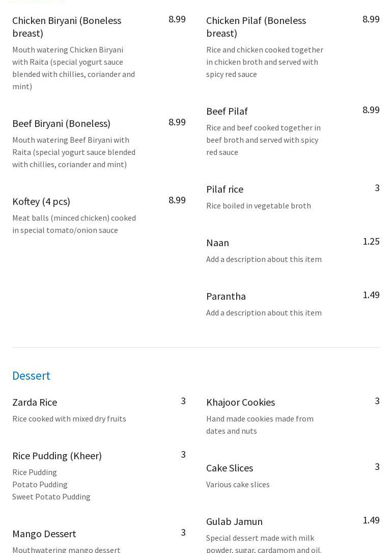Select the Naan menu item
Viewport: 392px width, 553px height.
[217, 243]
